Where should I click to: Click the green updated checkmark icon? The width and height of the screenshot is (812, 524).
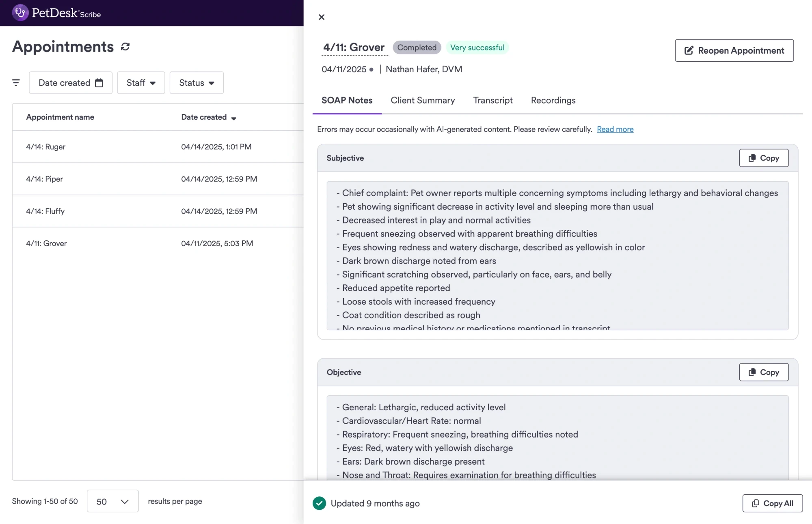pyautogui.click(x=319, y=503)
